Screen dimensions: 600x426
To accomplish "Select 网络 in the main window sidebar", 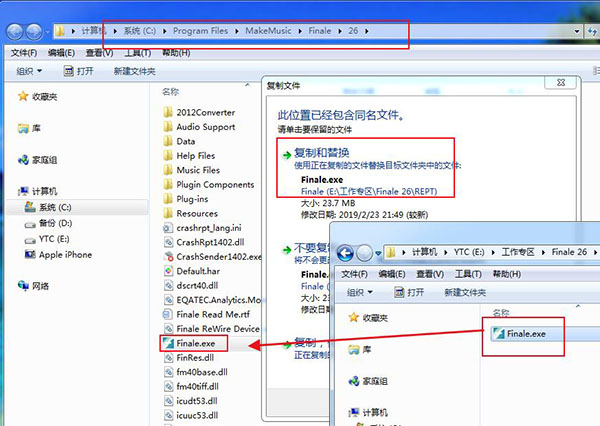I will coord(33,286).
